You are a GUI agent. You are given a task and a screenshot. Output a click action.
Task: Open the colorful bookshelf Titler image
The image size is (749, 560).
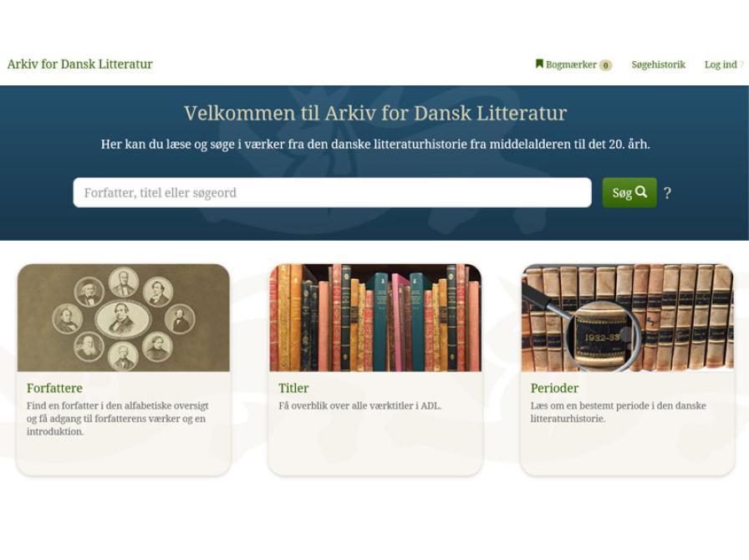[375, 318]
